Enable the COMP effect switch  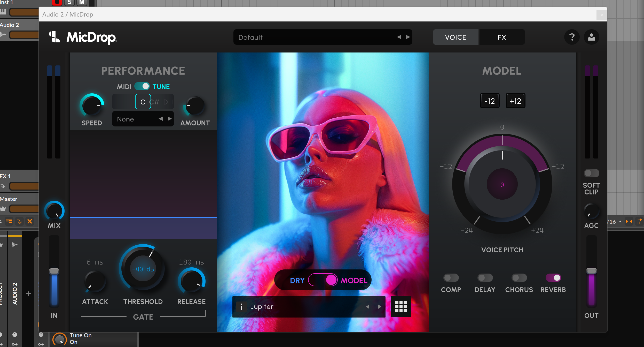point(451,278)
